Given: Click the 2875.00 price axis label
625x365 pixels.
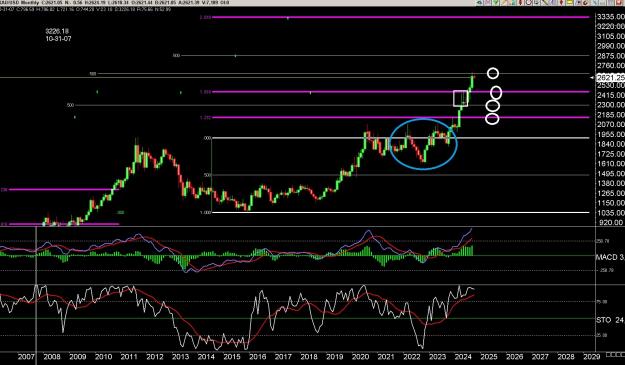Looking at the screenshot, I should pos(610,56).
